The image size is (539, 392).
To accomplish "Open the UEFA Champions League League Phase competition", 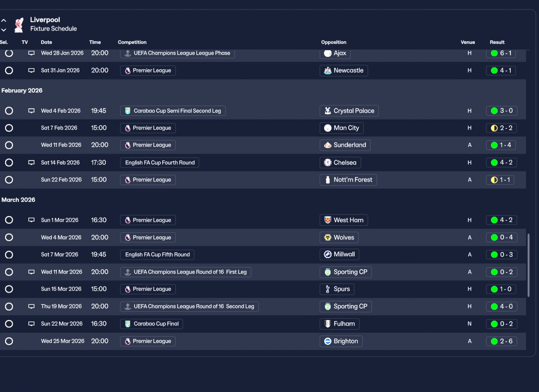I will pos(177,53).
